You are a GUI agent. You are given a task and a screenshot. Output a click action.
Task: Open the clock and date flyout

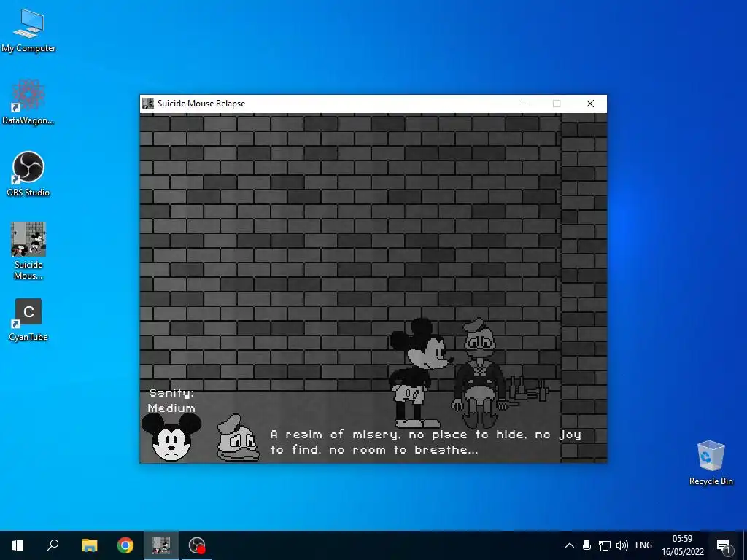(x=682, y=545)
